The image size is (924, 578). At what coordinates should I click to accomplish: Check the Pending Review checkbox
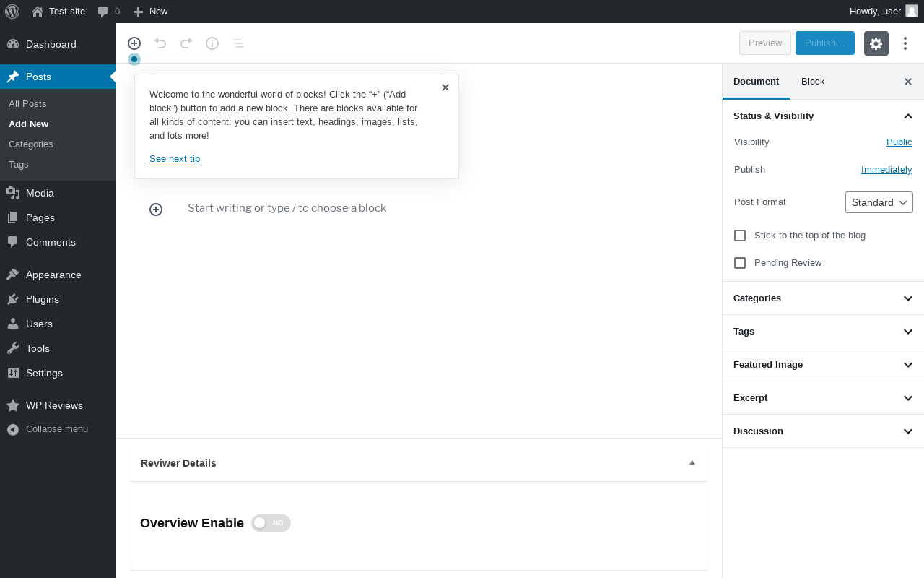740,263
